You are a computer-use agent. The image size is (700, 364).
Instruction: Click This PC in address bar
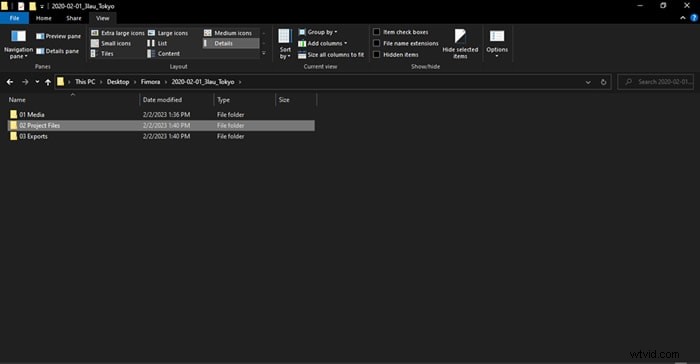pyautogui.click(x=85, y=82)
